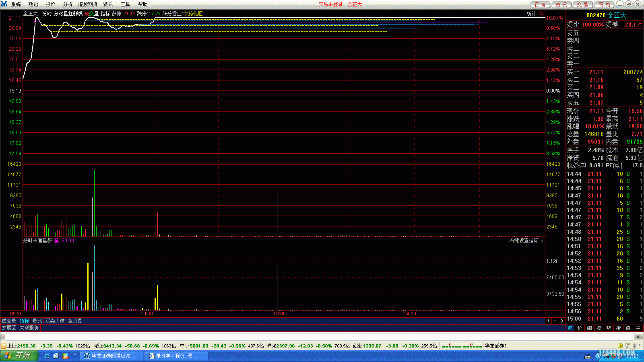
Task: Open the 工具 menu
Action: [x=126, y=4]
